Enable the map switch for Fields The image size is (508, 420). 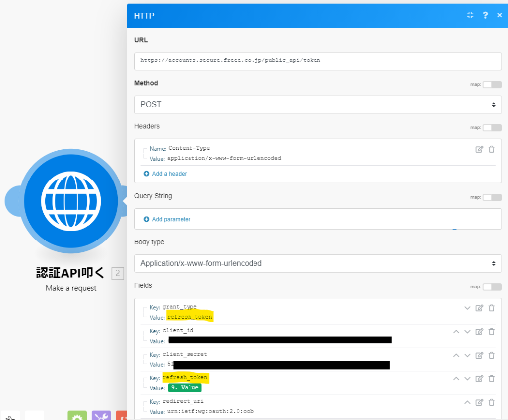(492, 287)
